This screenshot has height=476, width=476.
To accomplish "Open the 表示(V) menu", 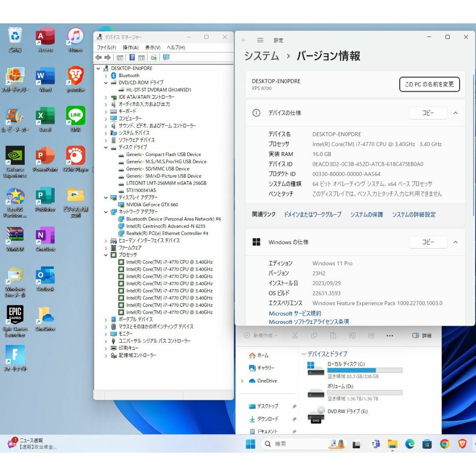I will click(152, 48).
